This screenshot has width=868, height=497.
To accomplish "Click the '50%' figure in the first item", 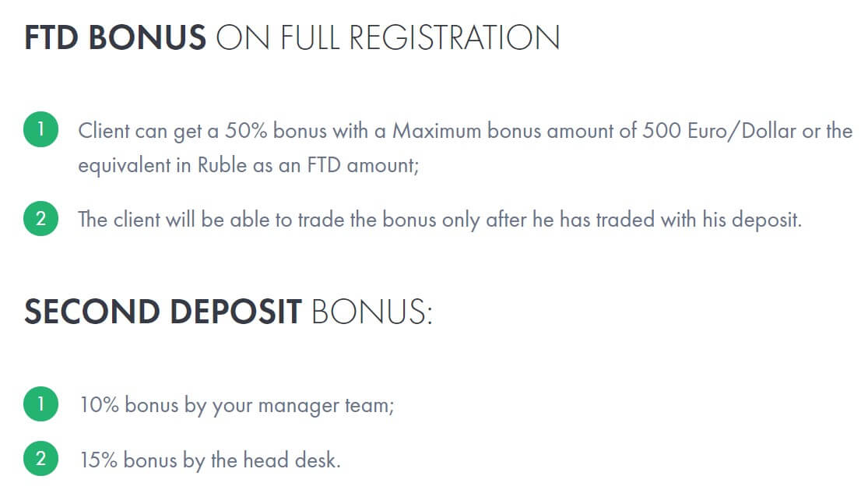I will click(246, 131).
